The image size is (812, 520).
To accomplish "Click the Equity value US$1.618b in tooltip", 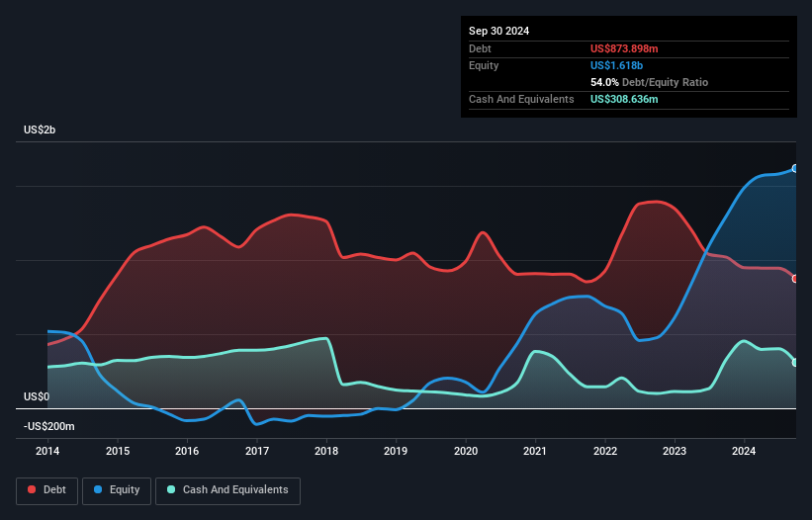I will coord(616,65).
